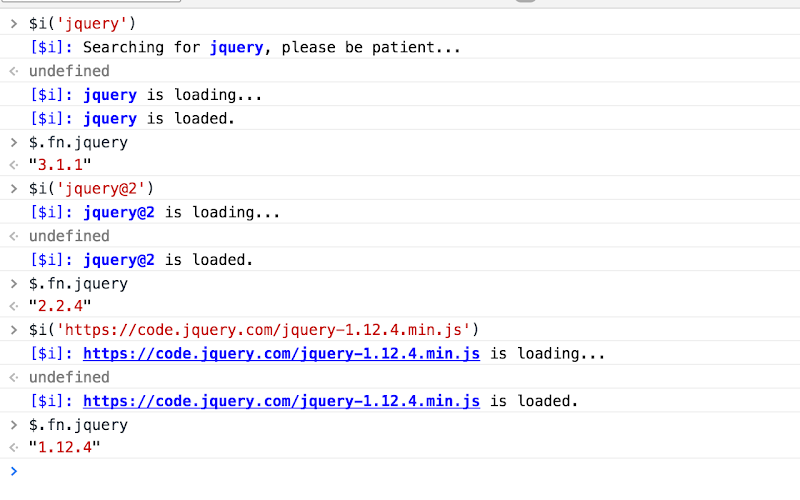
Task: Click the blue prompt chevron on the empty input line
Action: [x=14, y=471]
